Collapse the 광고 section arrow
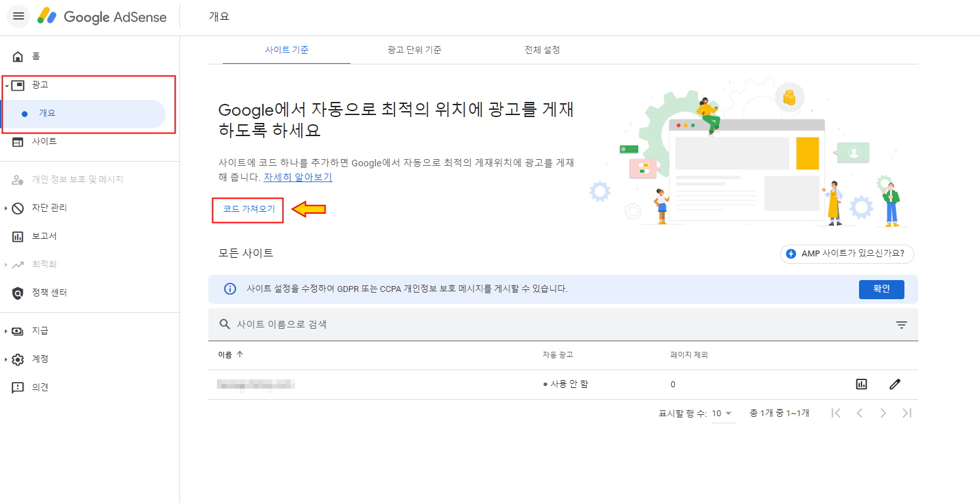This screenshot has height=503, width=980. (6, 85)
